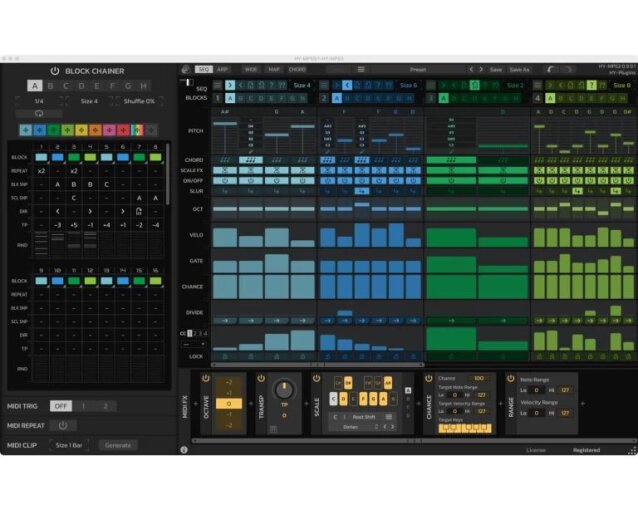The width and height of the screenshot is (638, 510).
Task: Select the red block color swatch
Action: pyautogui.click(x=123, y=130)
